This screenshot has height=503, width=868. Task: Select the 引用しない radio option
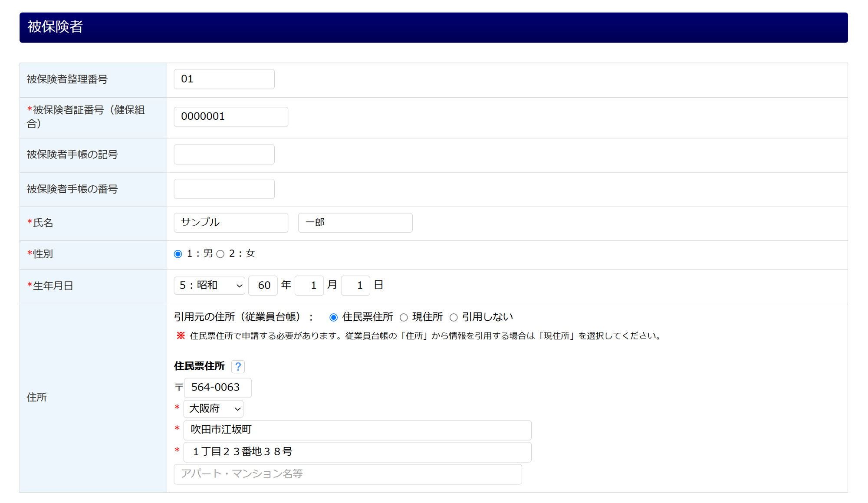coord(454,318)
